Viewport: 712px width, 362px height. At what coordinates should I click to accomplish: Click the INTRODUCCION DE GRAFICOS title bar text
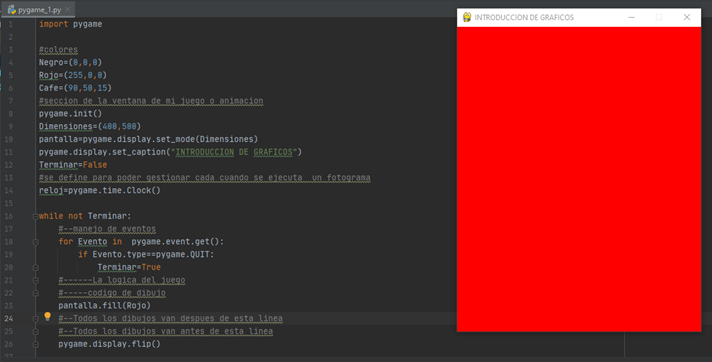524,17
